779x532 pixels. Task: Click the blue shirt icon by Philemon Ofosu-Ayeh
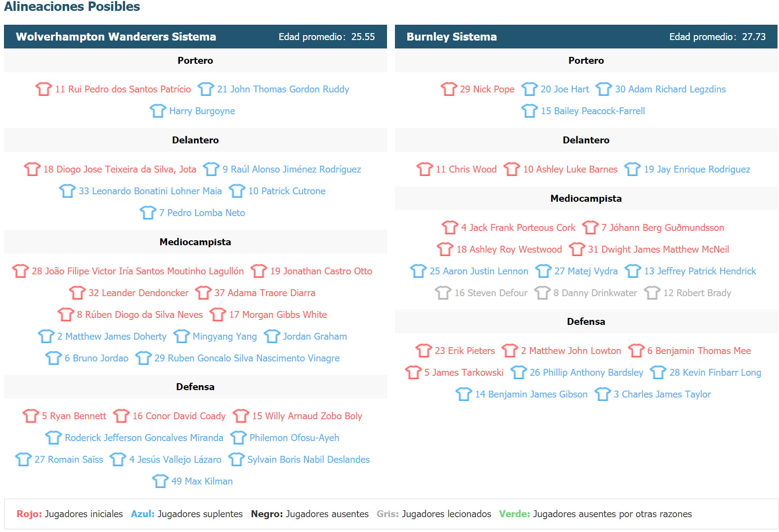coord(238,438)
